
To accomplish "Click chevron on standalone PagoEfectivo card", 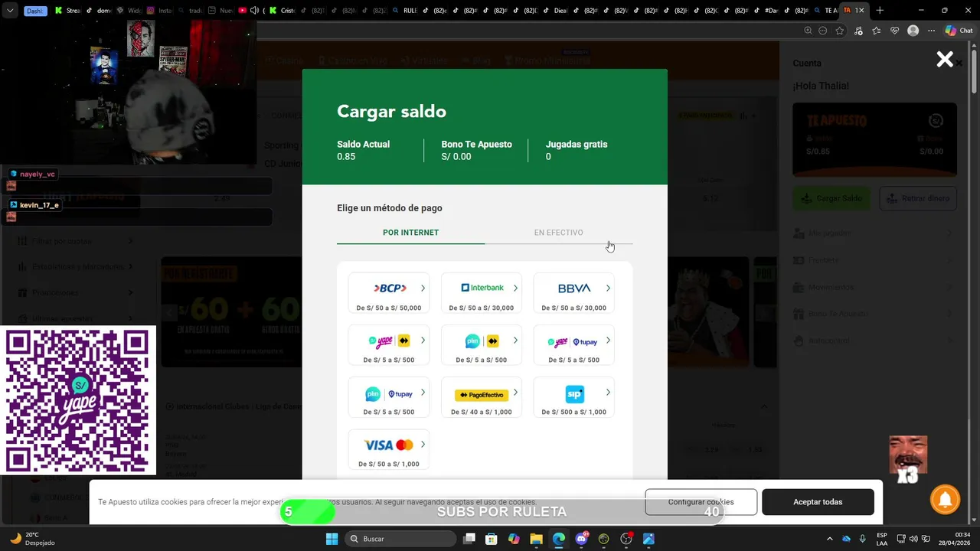I will click(x=515, y=393).
